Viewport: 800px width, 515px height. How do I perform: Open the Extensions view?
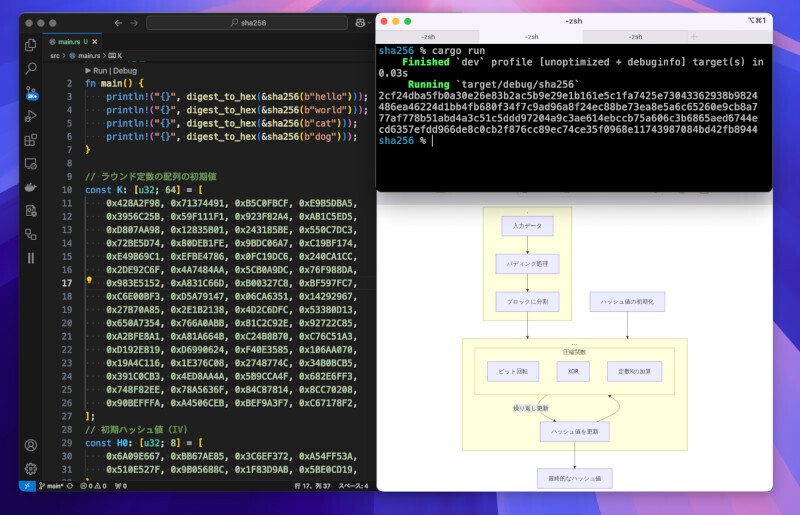31,140
